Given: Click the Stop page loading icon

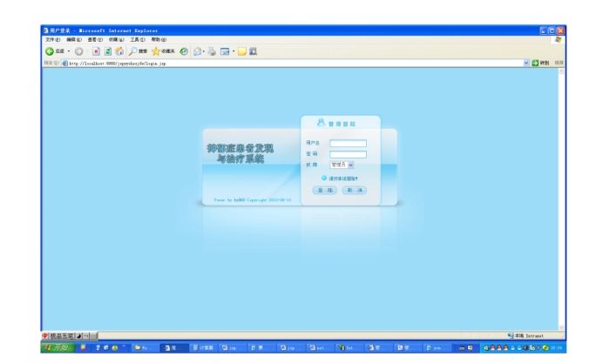Looking at the screenshot, I should click(x=96, y=51).
